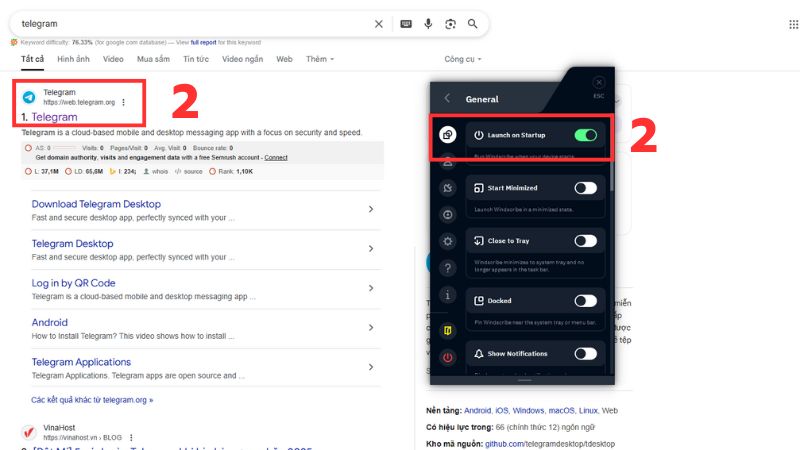Expand Download Telegram Desktop chevron

371,209
